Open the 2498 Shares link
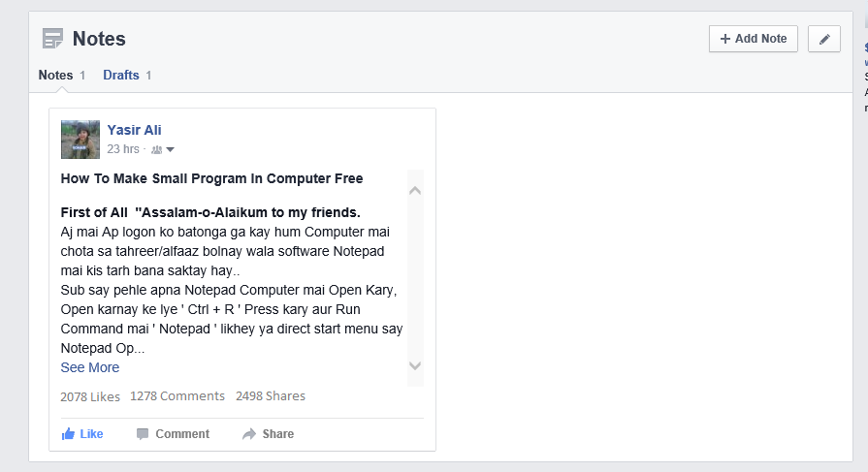This screenshot has height=472, width=868. (271, 396)
